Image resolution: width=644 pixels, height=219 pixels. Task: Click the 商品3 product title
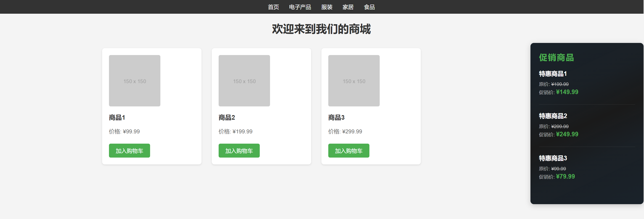tap(336, 118)
